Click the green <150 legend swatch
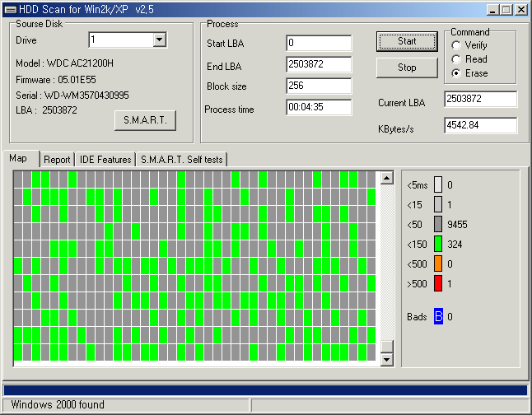Viewport: 532px width, 415px height. point(438,244)
